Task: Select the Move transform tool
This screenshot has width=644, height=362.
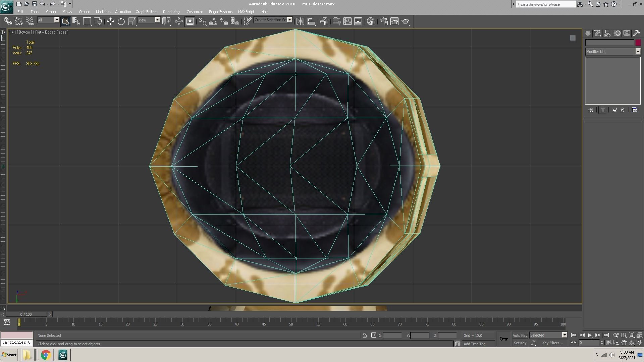Action: point(110,21)
